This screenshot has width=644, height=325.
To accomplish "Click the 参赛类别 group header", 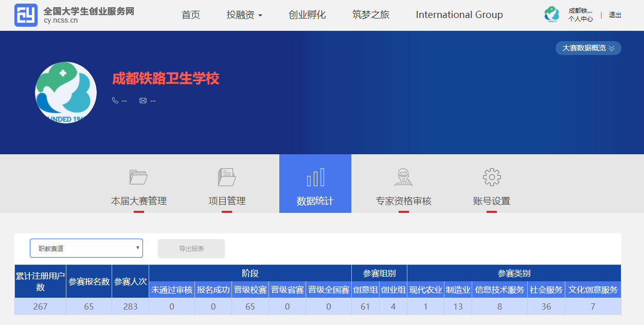I will point(514,273).
